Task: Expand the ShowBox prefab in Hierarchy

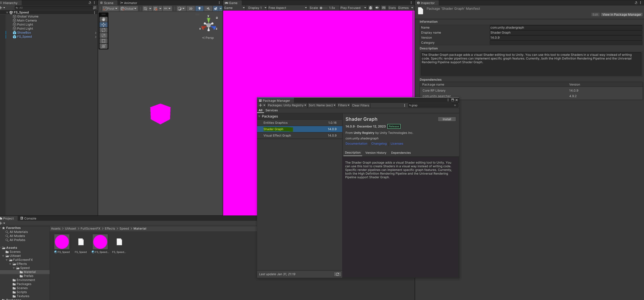Action: click(x=95, y=33)
